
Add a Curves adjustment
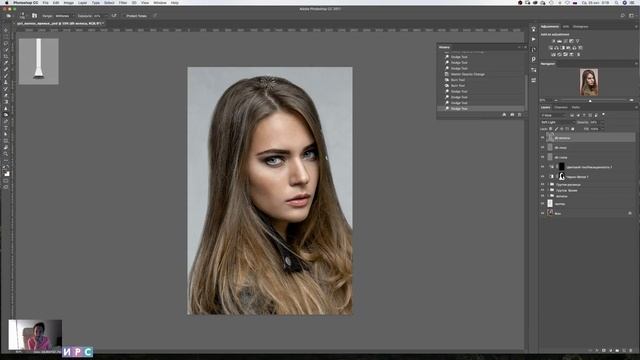tap(565, 41)
